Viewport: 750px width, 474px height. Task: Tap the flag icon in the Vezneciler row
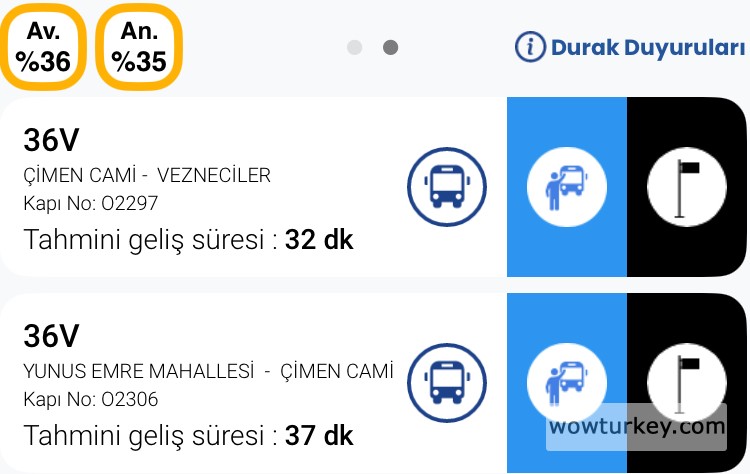pyautogui.click(x=687, y=186)
